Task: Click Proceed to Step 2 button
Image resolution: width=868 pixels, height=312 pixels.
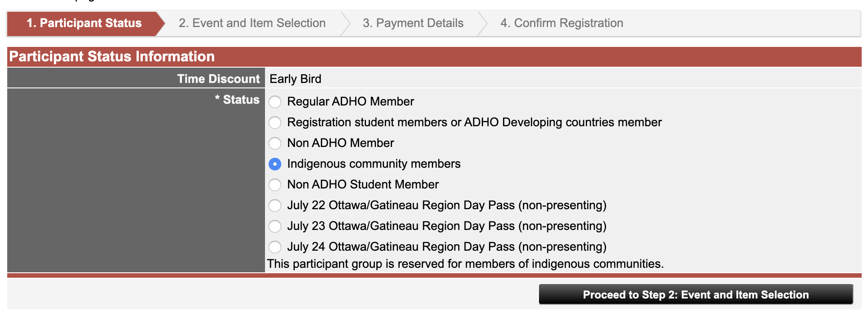Action: (696, 294)
